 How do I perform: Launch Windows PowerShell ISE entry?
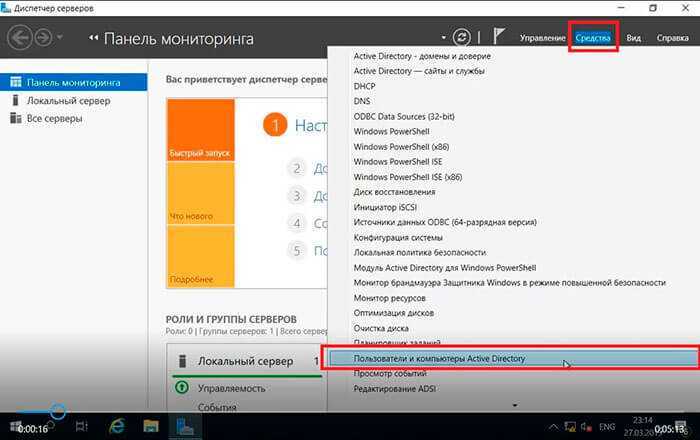[398, 162]
